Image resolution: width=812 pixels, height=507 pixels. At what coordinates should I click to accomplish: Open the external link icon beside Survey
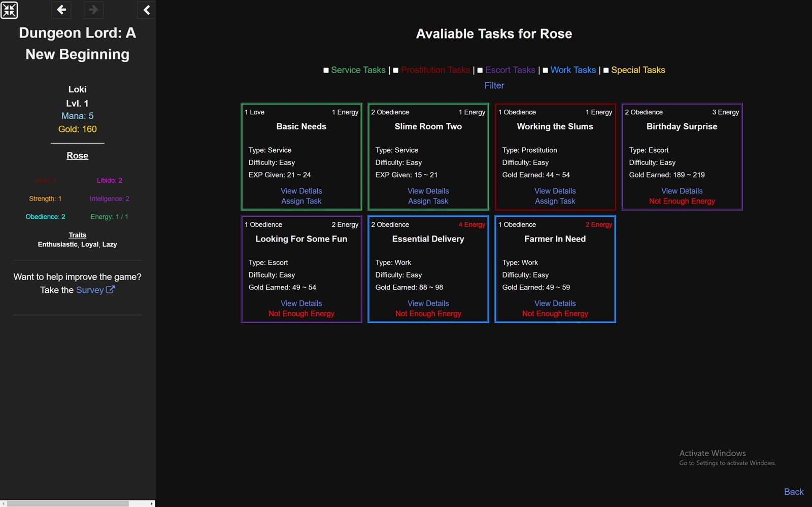tap(110, 290)
